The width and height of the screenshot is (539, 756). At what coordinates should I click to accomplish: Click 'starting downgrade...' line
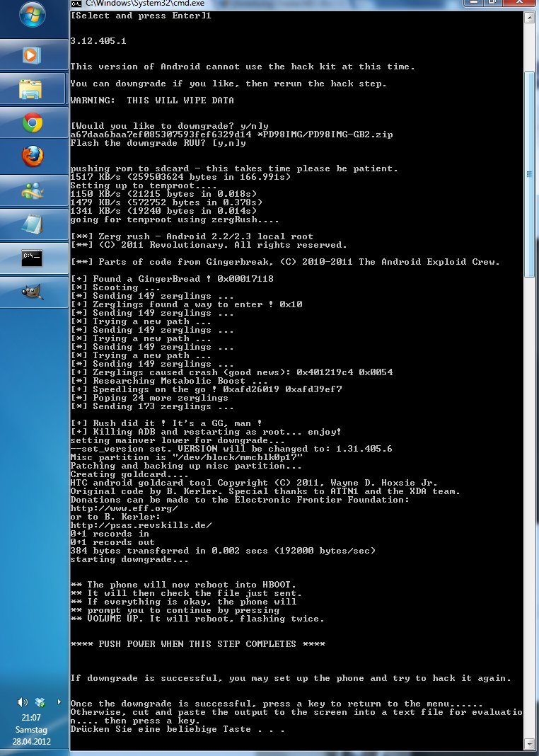(129, 559)
